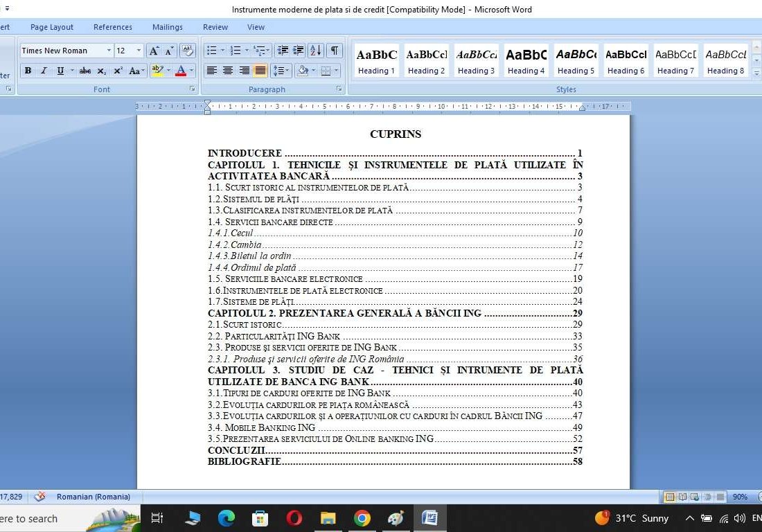Apply yellow text highlight color

point(158,71)
